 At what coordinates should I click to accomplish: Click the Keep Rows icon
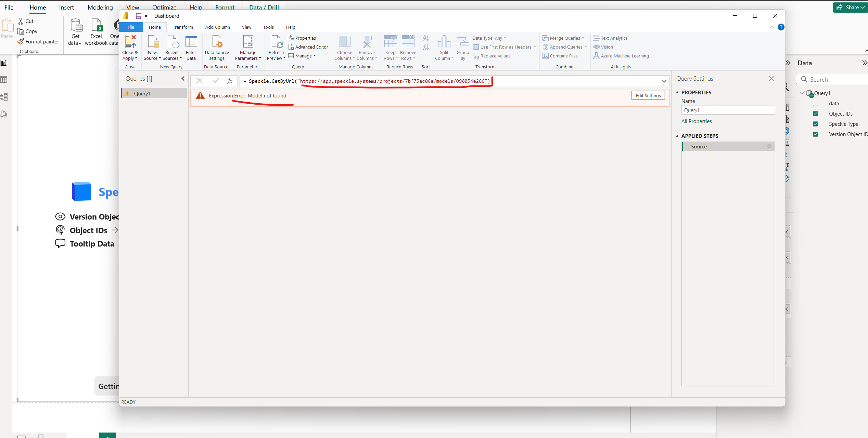pos(390,42)
